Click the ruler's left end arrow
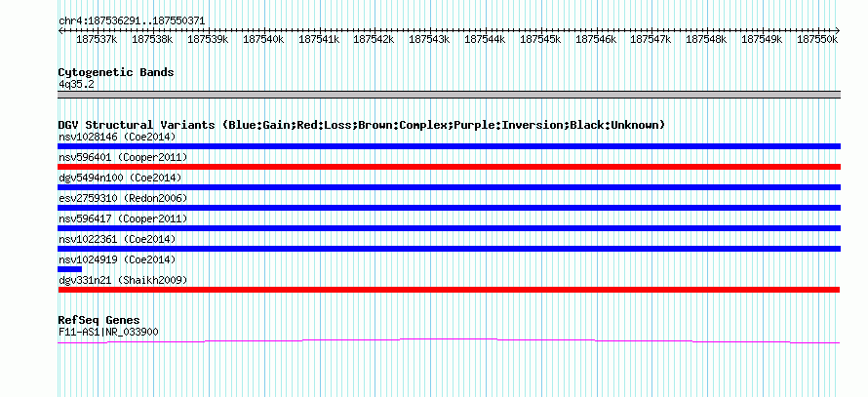 point(60,30)
